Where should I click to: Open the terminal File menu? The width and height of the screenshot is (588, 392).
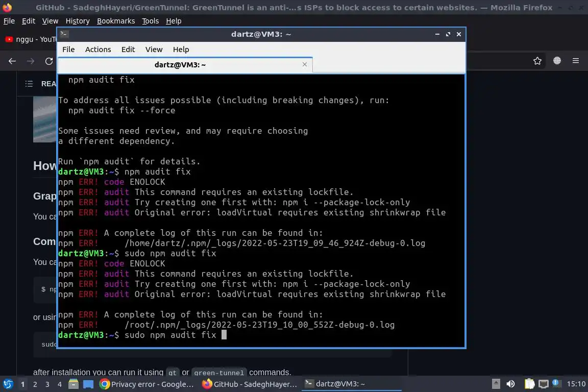pyautogui.click(x=68, y=50)
